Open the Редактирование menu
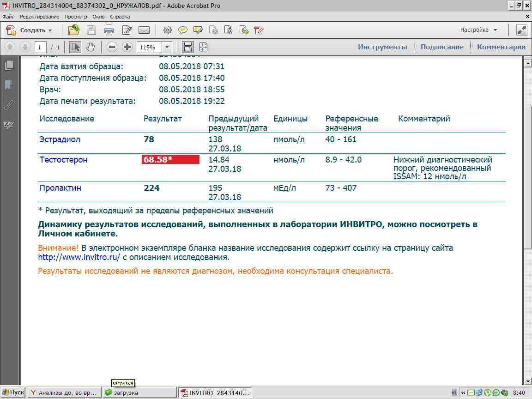Screen dimensions: 532x399 click(39, 17)
